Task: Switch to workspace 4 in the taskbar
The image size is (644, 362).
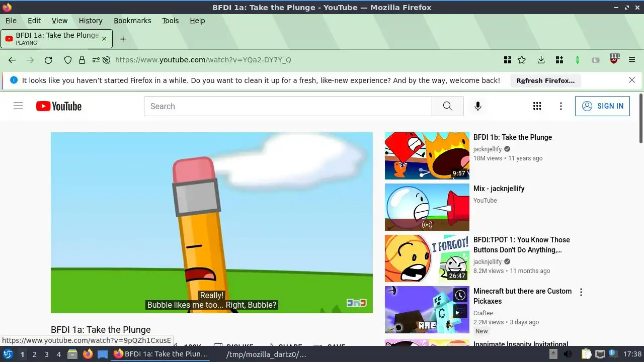Action: tap(59, 354)
